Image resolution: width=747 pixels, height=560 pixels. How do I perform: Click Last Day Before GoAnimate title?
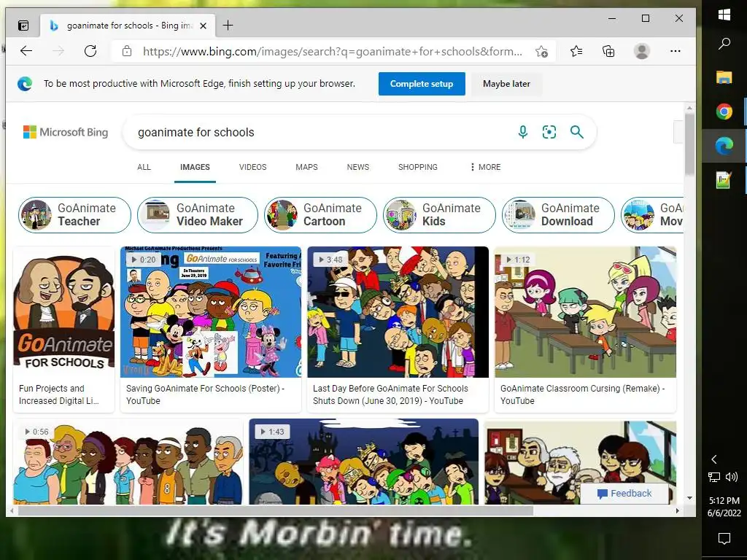click(x=390, y=394)
